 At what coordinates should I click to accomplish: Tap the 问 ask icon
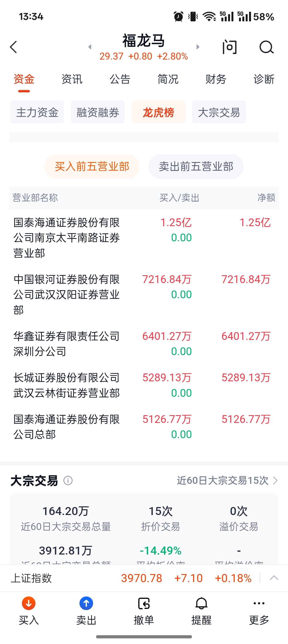pyautogui.click(x=230, y=47)
